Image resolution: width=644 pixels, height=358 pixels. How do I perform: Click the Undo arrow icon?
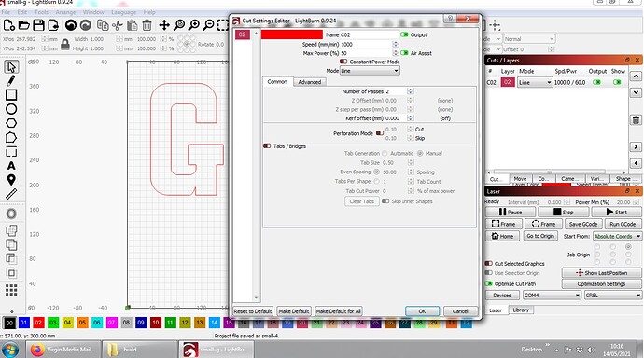click(x=71, y=25)
